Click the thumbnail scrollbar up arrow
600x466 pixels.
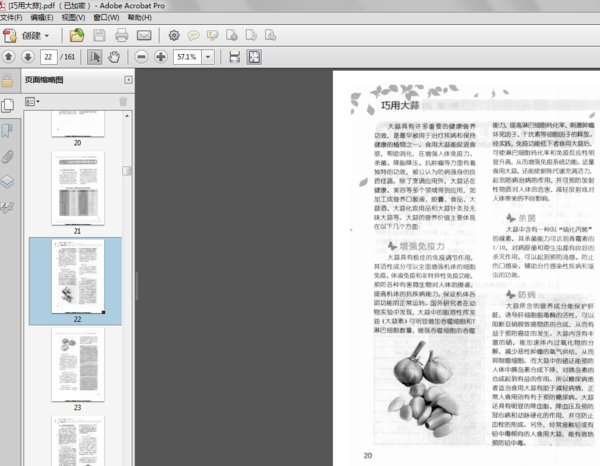(127, 116)
